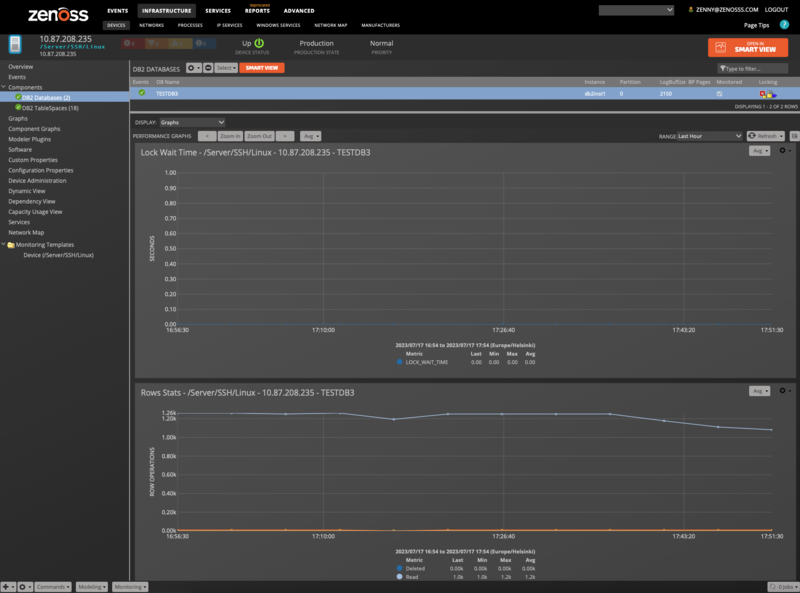Toggle the Read series in Rows Stats legend

click(x=399, y=577)
